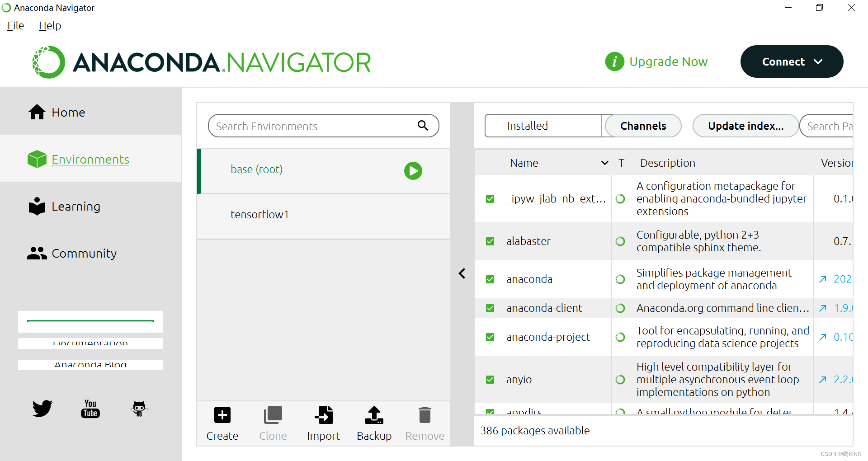Click the T column header
868x461 pixels.
621,163
